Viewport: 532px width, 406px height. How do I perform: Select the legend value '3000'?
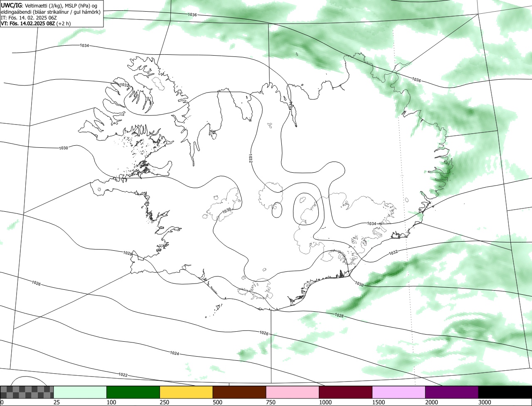[x=484, y=402]
